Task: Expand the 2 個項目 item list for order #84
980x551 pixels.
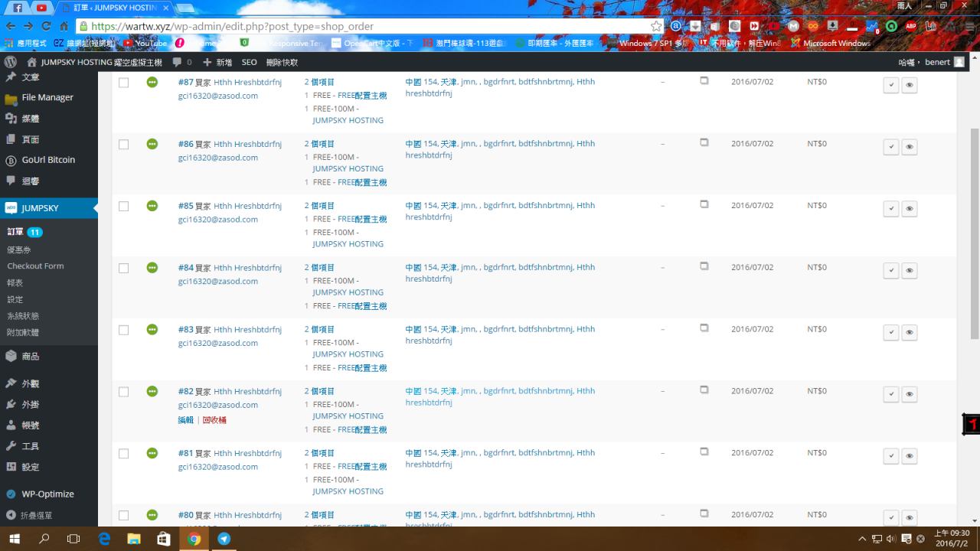Action: (319, 268)
